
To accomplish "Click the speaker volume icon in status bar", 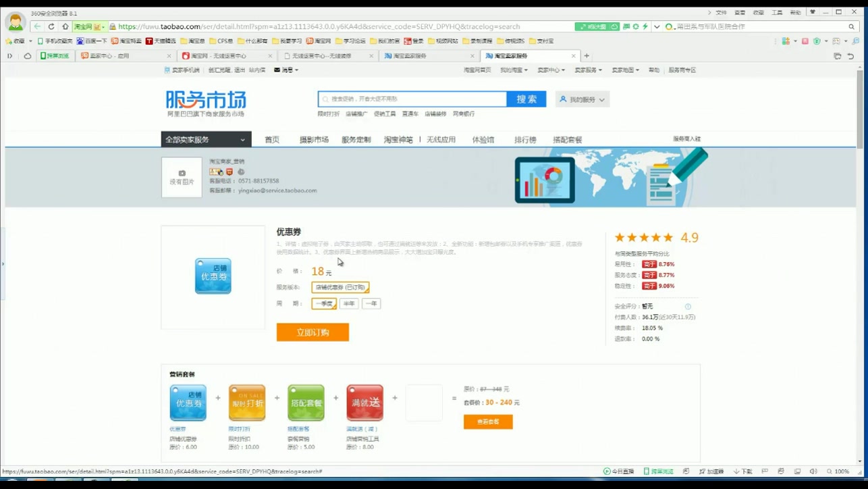I will (813, 471).
